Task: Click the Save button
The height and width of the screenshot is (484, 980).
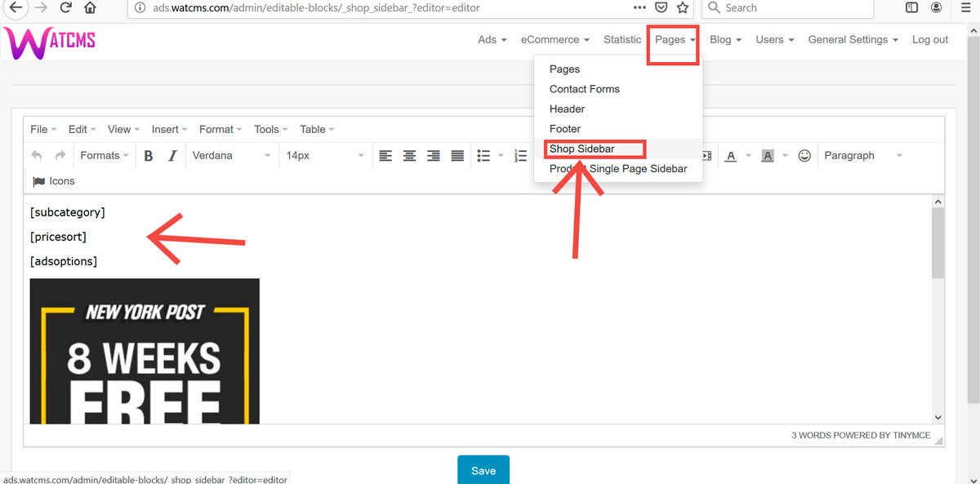Action: pyautogui.click(x=483, y=471)
